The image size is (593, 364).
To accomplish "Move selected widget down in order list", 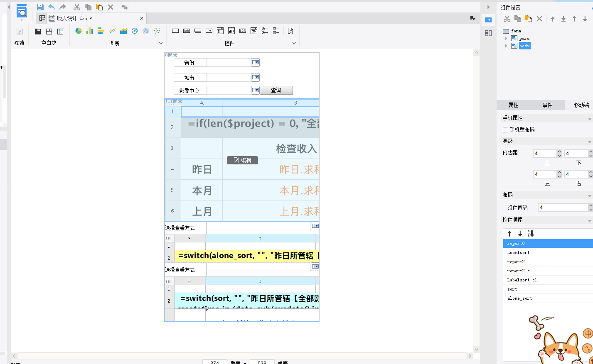I will point(520,234).
